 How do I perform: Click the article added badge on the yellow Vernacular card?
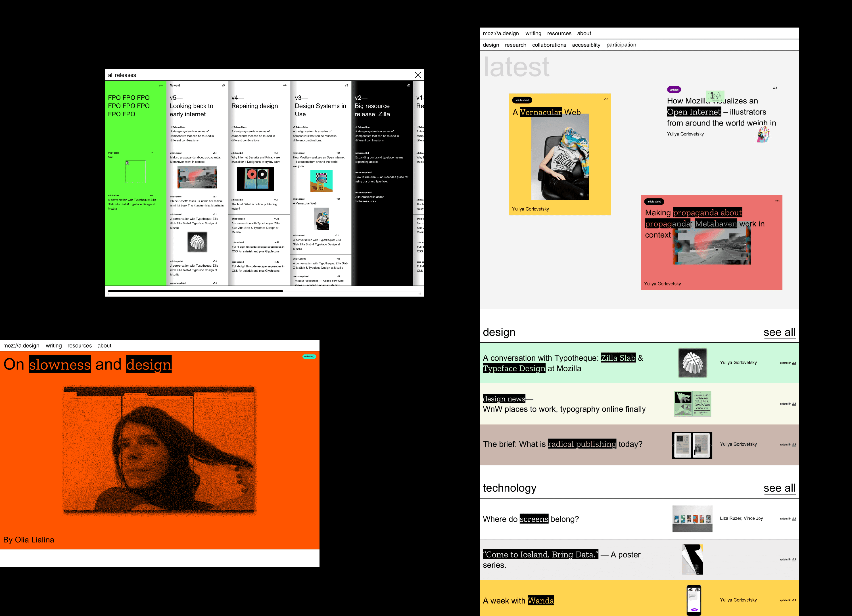522,100
